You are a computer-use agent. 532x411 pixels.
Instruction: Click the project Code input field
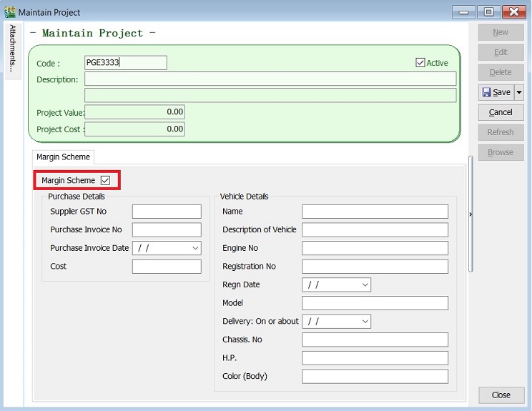point(125,63)
